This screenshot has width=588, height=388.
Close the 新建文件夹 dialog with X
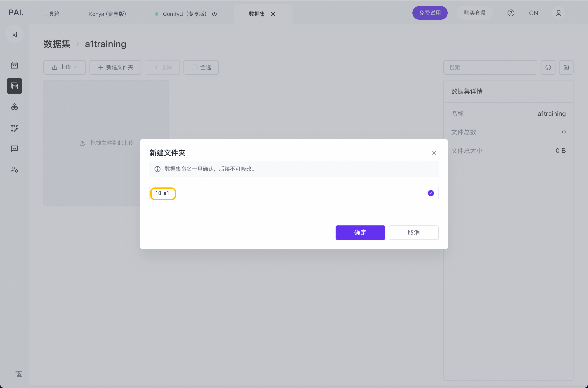434,153
